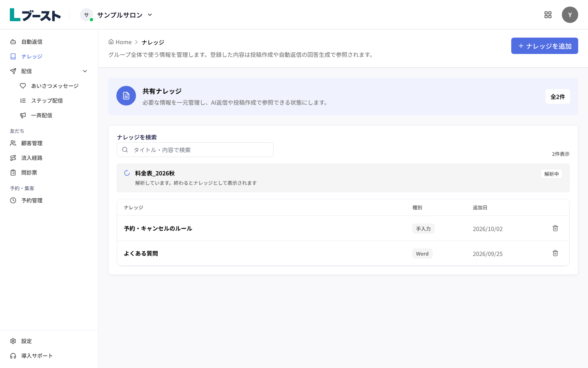Click the 追加日 column header

coord(480,207)
